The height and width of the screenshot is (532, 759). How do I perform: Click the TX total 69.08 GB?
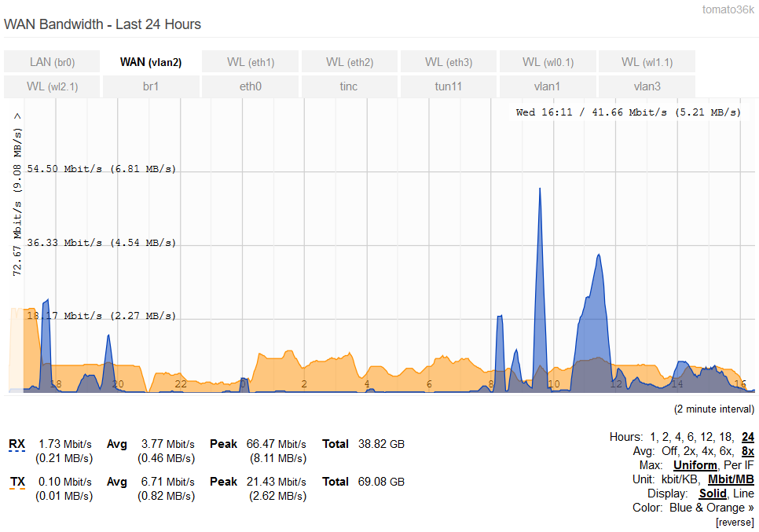coord(381,482)
